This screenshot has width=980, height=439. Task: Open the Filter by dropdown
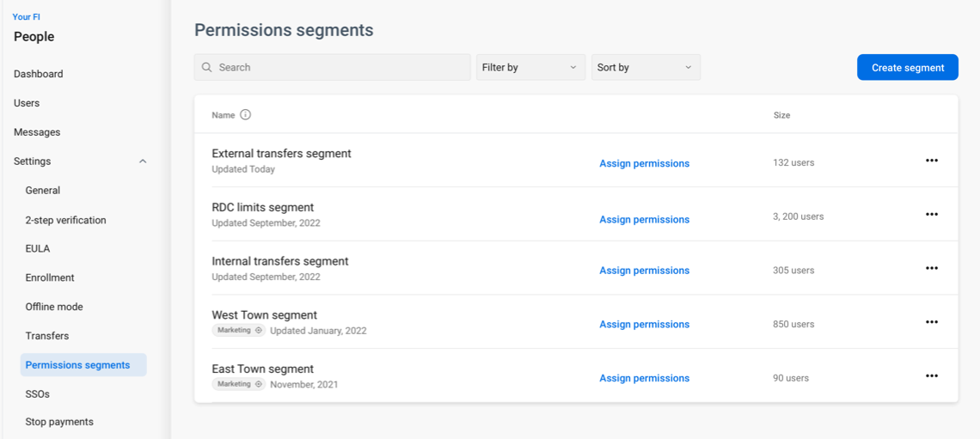[530, 67]
